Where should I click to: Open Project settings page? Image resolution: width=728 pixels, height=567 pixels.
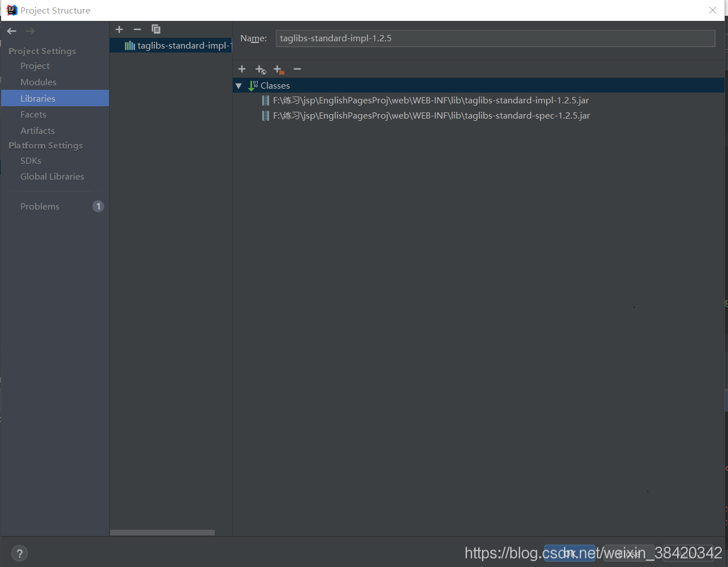[35, 66]
